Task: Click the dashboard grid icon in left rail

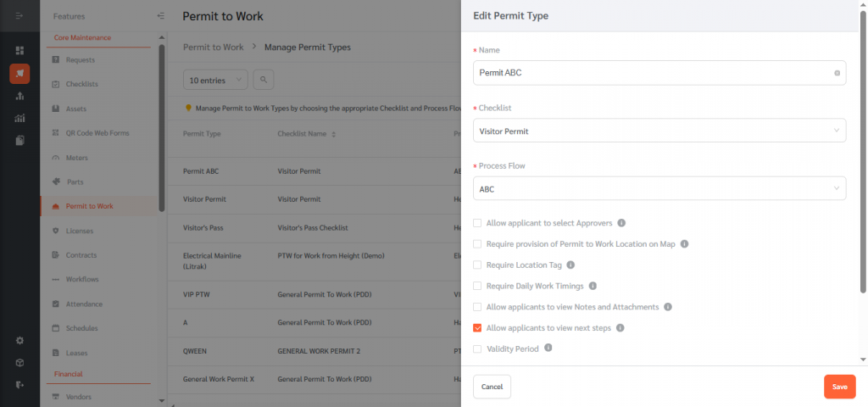Action: tap(19, 50)
